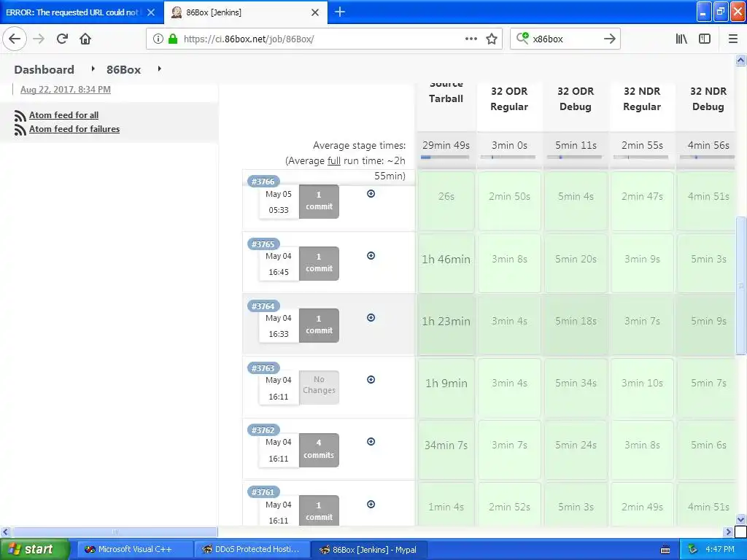Screen dimensions: 747x560
Task: Open the hamburger application menu
Action: [733, 39]
